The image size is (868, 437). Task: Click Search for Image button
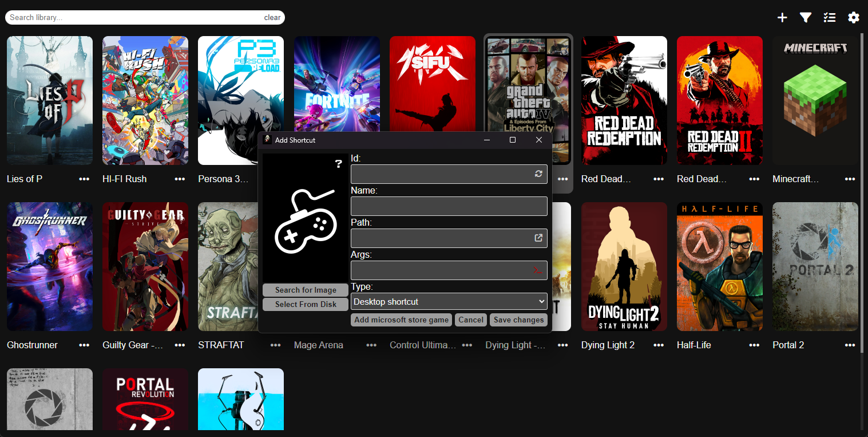coord(306,290)
